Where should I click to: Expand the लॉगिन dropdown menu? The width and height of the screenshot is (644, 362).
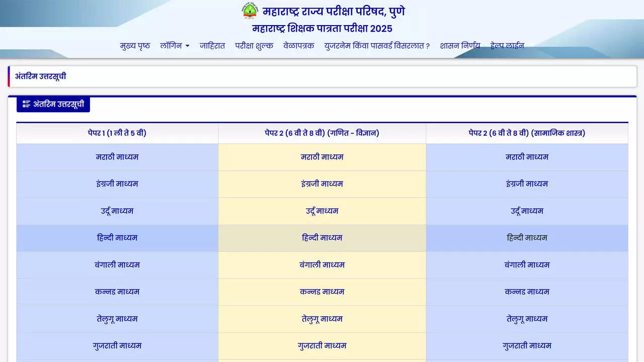click(x=175, y=46)
